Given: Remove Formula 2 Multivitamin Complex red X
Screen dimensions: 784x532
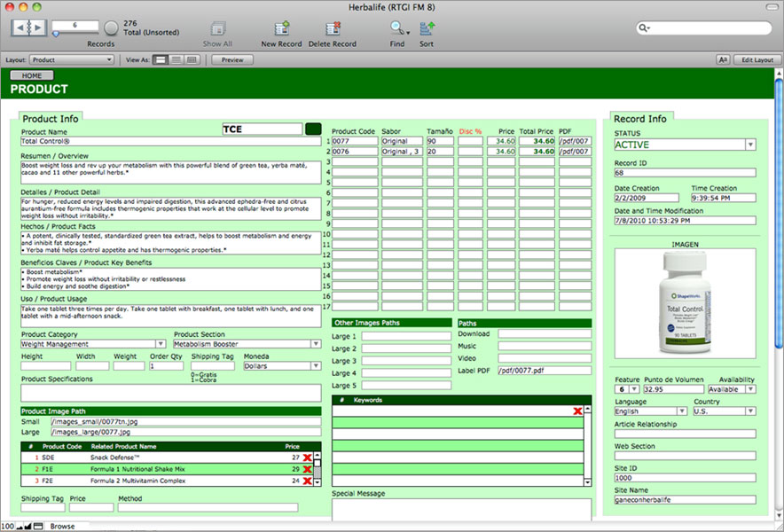Looking at the screenshot, I should pos(307,481).
